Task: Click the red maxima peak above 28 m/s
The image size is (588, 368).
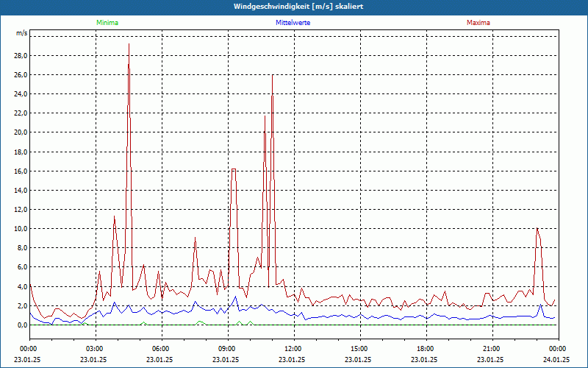Action: click(129, 44)
